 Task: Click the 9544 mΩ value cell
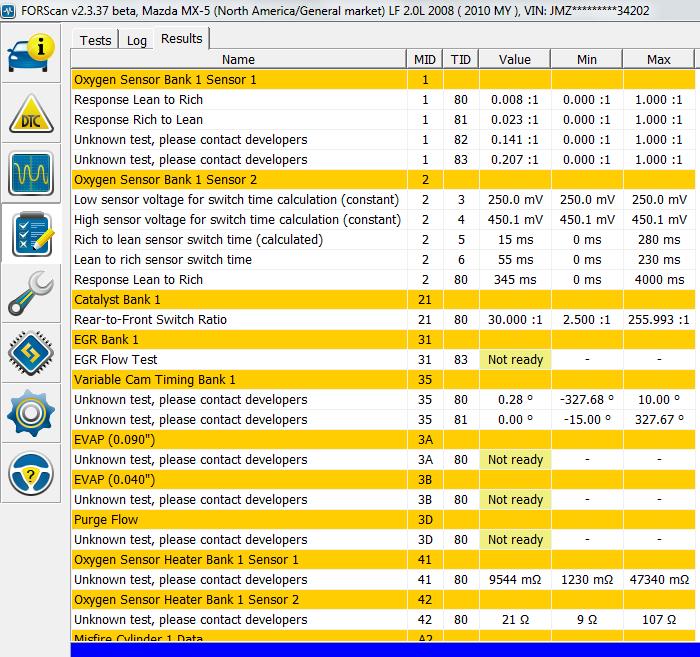515,580
